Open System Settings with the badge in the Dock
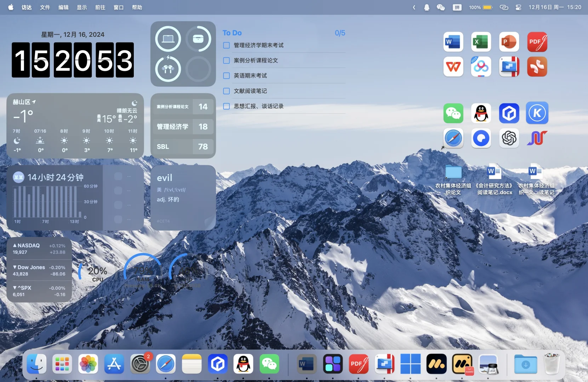 [x=140, y=364]
